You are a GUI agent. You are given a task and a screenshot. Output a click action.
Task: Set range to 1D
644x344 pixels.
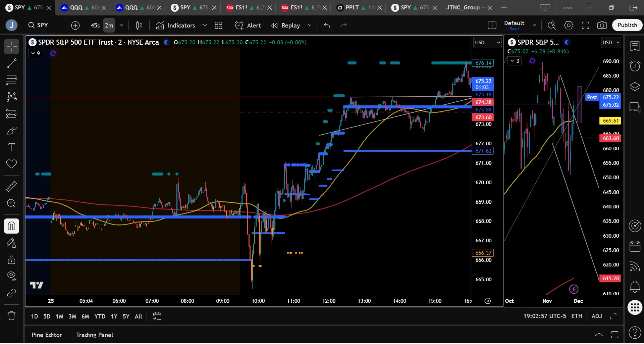(35, 316)
